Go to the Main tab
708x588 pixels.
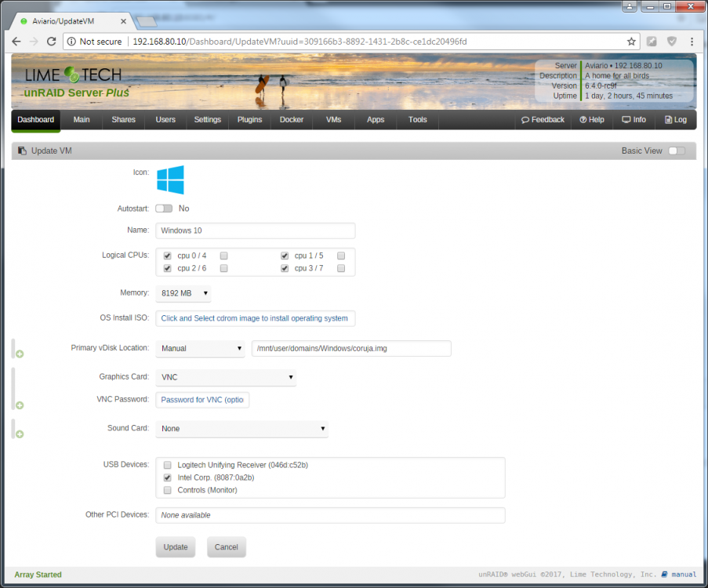click(82, 120)
